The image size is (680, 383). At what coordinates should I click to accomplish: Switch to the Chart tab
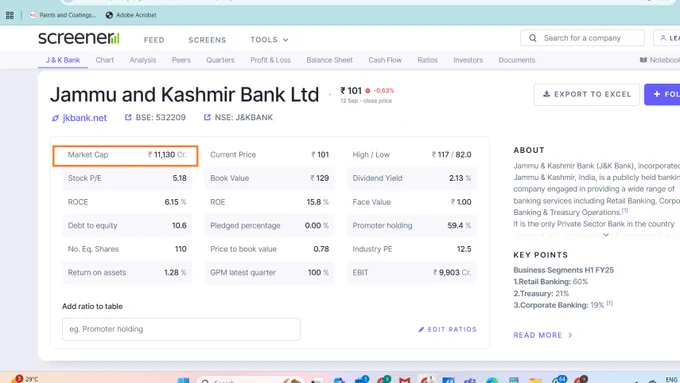click(105, 60)
